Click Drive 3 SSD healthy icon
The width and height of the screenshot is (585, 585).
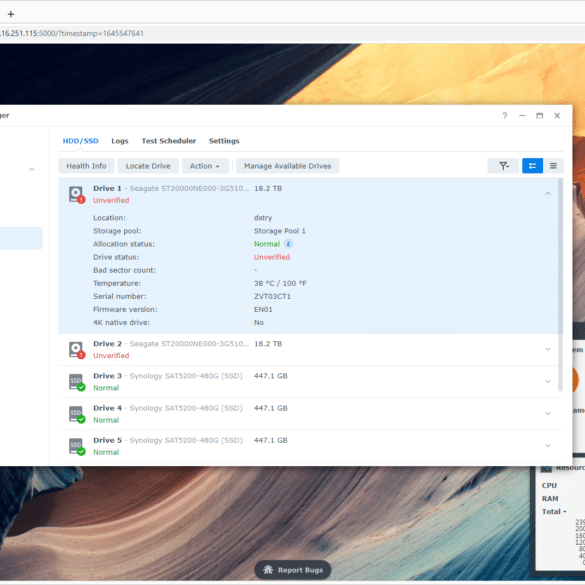(77, 382)
